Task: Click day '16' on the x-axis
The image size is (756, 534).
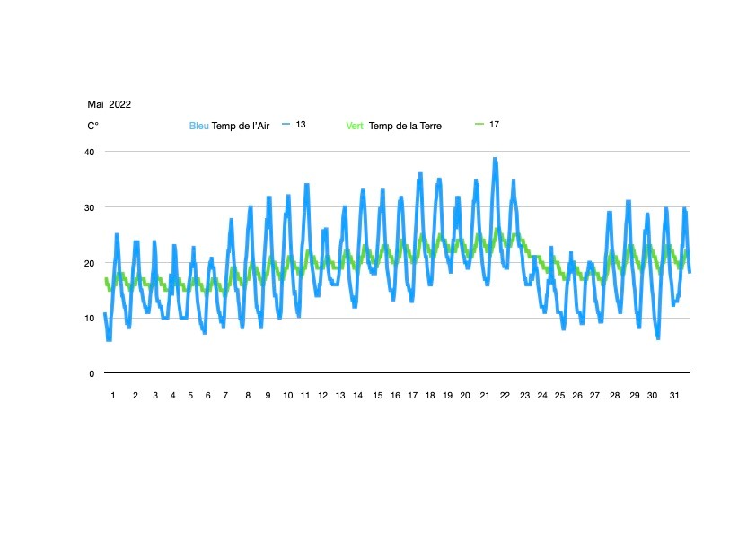Action: [395, 395]
